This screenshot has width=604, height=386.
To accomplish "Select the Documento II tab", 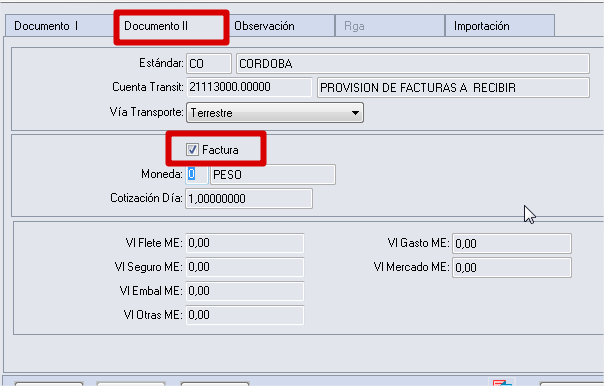I will click(x=171, y=26).
